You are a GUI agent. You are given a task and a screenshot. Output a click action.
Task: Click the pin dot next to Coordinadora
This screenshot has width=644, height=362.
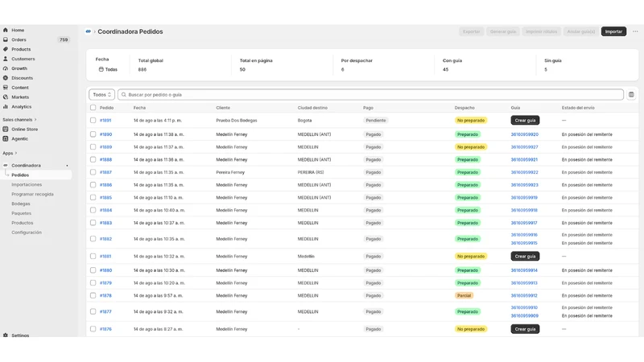pos(67,166)
